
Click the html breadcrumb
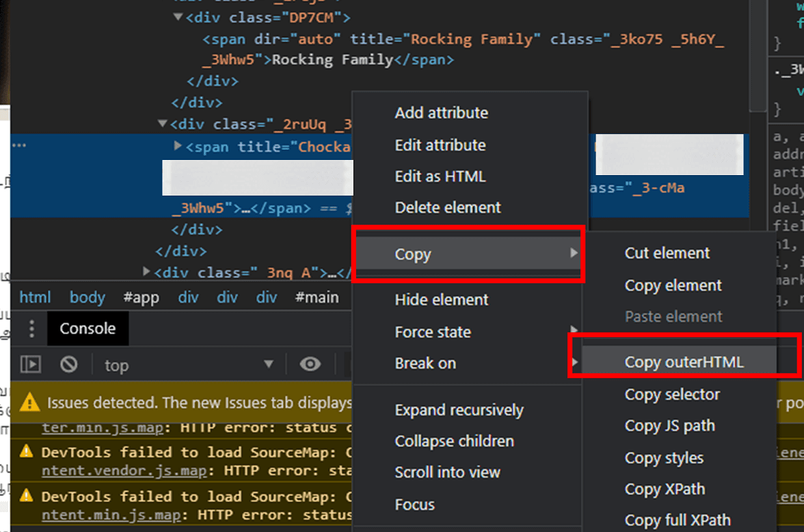35,297
